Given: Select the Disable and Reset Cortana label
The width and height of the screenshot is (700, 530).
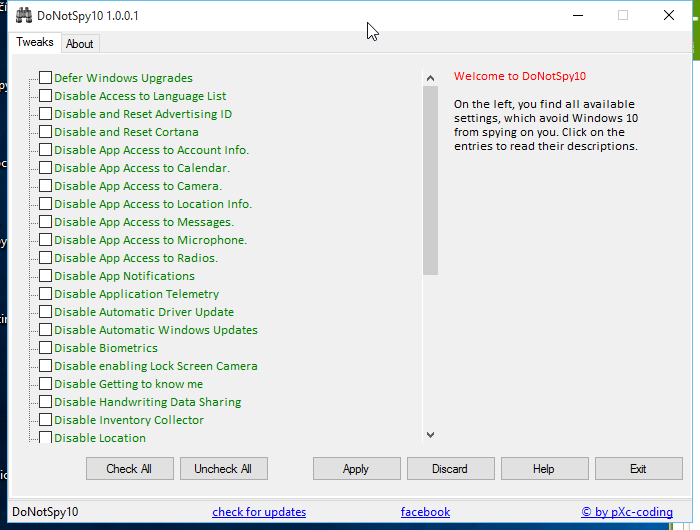Looking at the screenshot, I should (126, 132).
